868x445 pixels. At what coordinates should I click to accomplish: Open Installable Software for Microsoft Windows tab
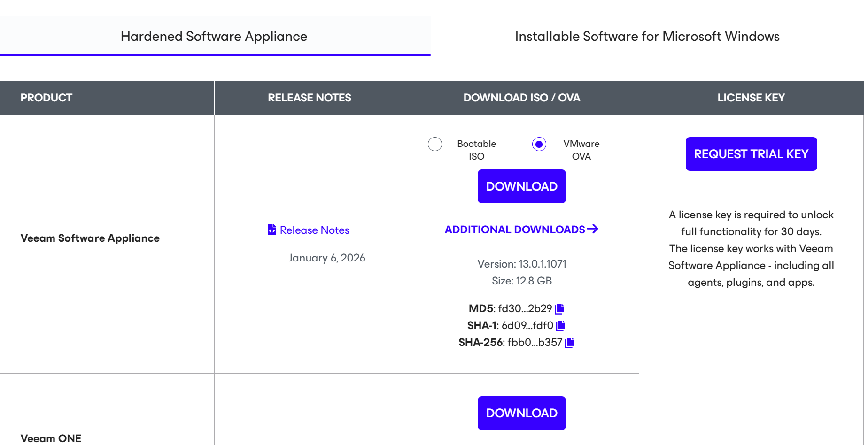pyautogui.click(x=647, y=37)
